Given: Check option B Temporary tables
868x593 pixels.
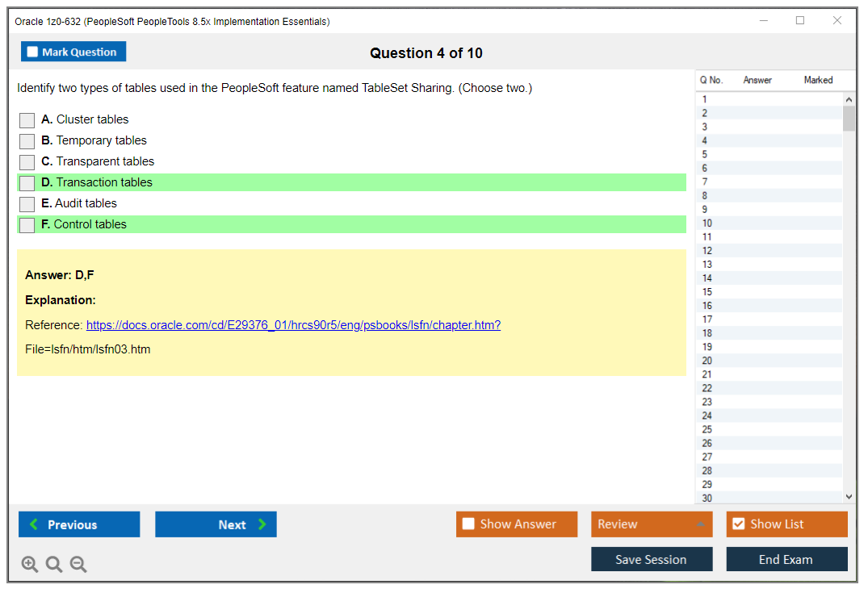Looking at the screenshot, I should pos(27,140).
